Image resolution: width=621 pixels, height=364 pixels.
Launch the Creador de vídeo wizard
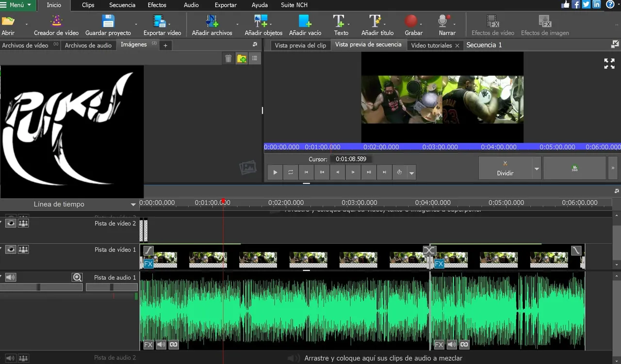tap(57, 21)
